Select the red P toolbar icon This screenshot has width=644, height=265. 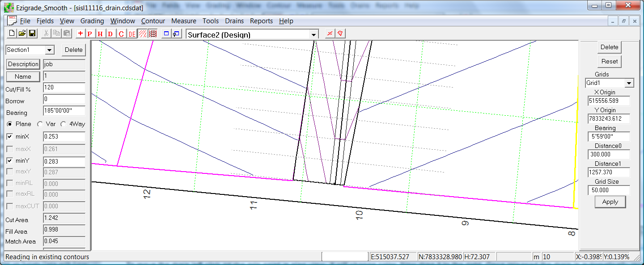90,34
